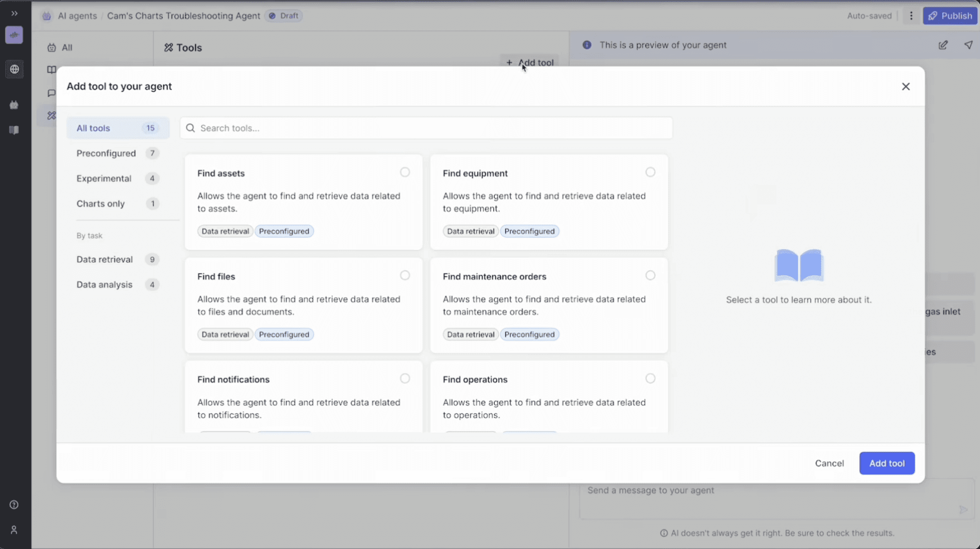The image size is (980, 549).
Task: Select the Find equipment radio button
Action: [x=650, y=172]
